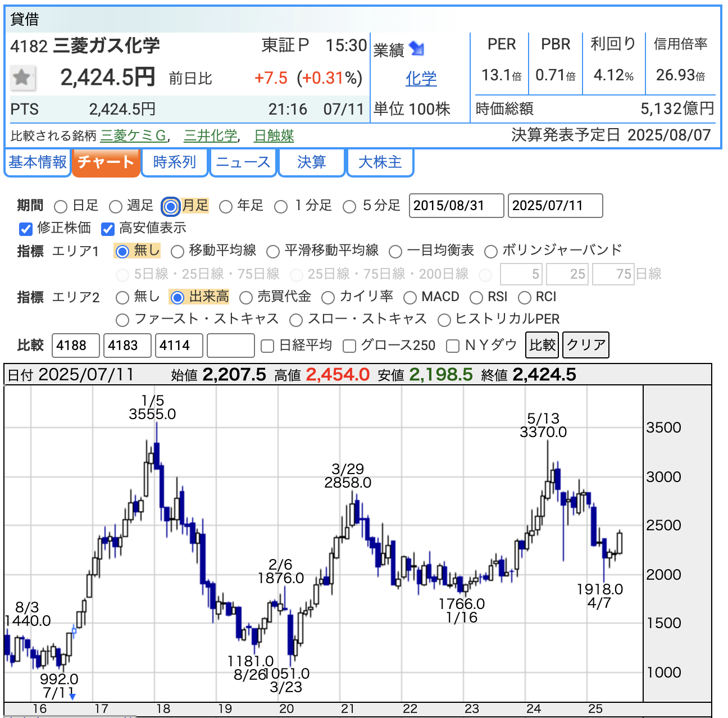Click the end date field 2025/07/11

point(556,206)
